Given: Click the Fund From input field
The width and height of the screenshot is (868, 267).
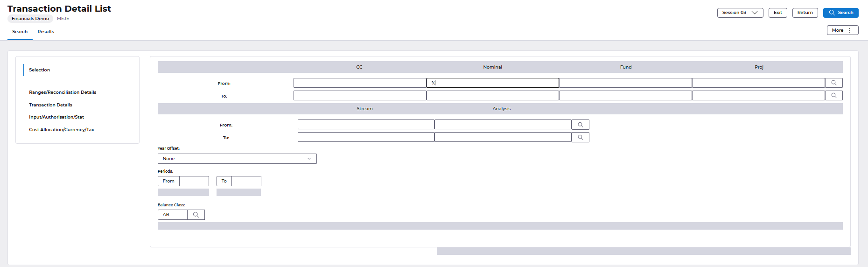Looking at the screenshot, I should [x=625, y=83].
